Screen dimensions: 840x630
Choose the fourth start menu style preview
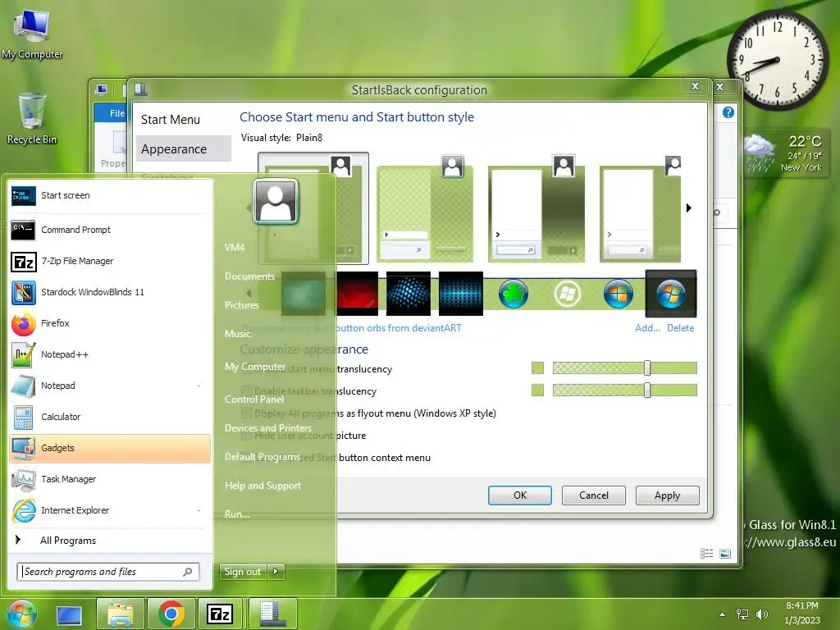640,209
